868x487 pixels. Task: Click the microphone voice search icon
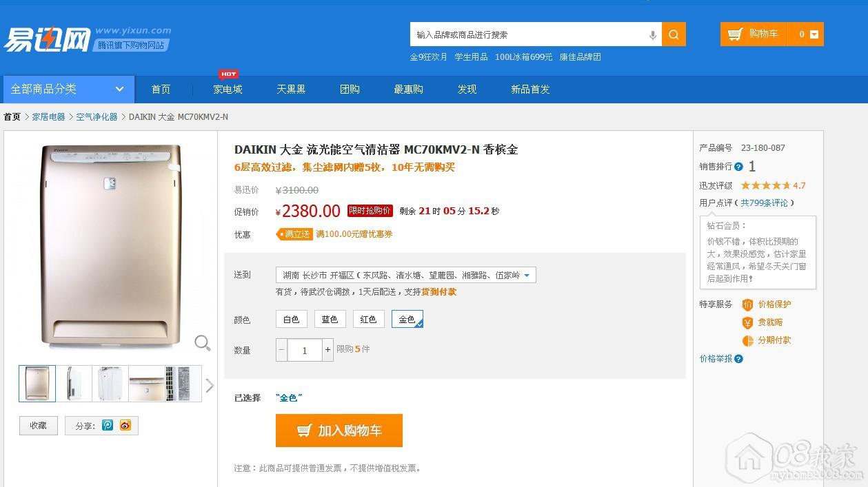coord(652,35)
